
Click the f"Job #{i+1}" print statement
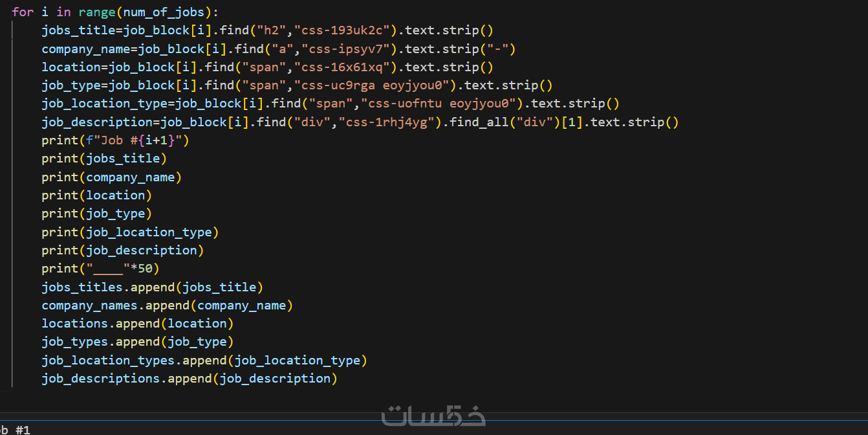pos(115,140)
